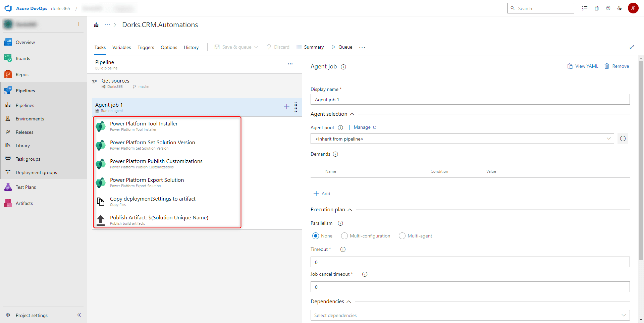Switch to Tasks tab
This screenshot has height=323, width=644.
100,47
